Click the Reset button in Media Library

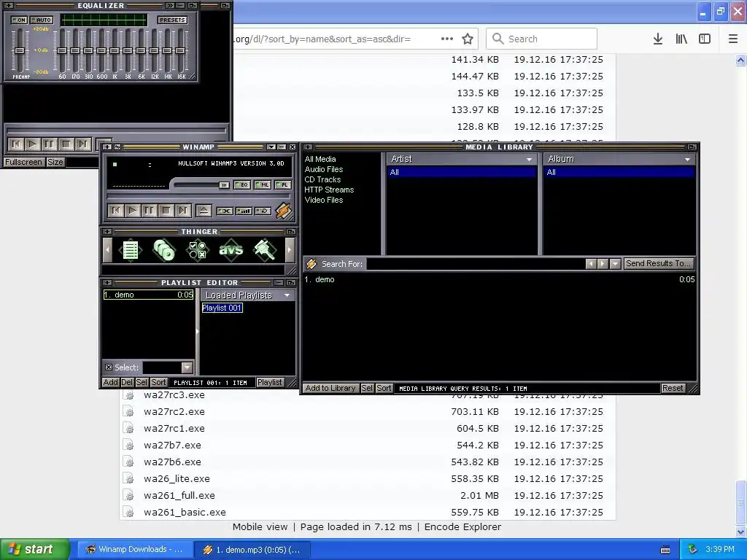coord(673,388)
